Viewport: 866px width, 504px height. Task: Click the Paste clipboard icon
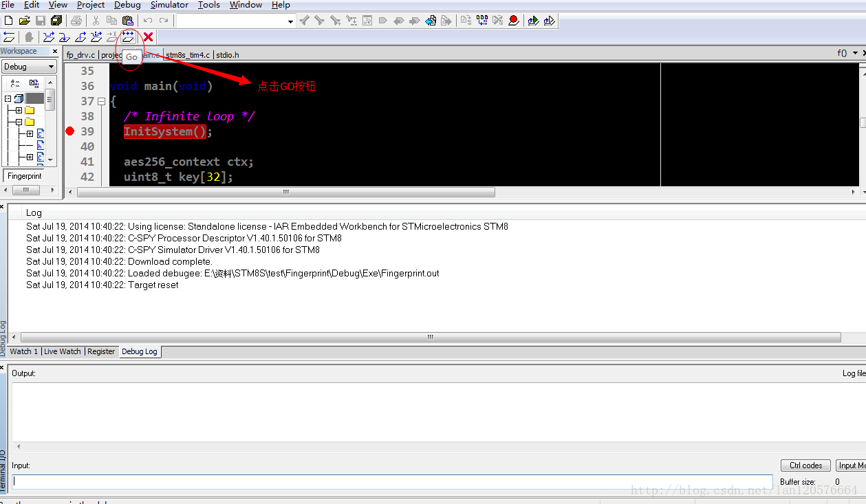tap(127, 21)
